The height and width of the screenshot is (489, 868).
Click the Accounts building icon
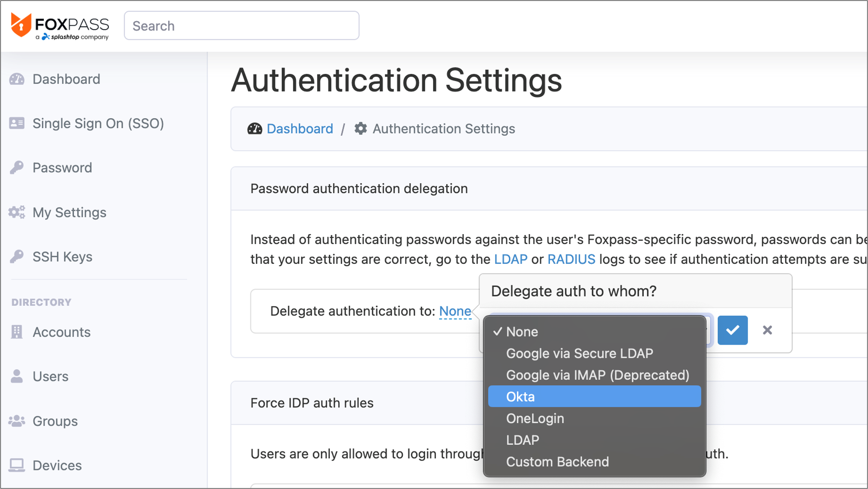(x=17, y=332)
